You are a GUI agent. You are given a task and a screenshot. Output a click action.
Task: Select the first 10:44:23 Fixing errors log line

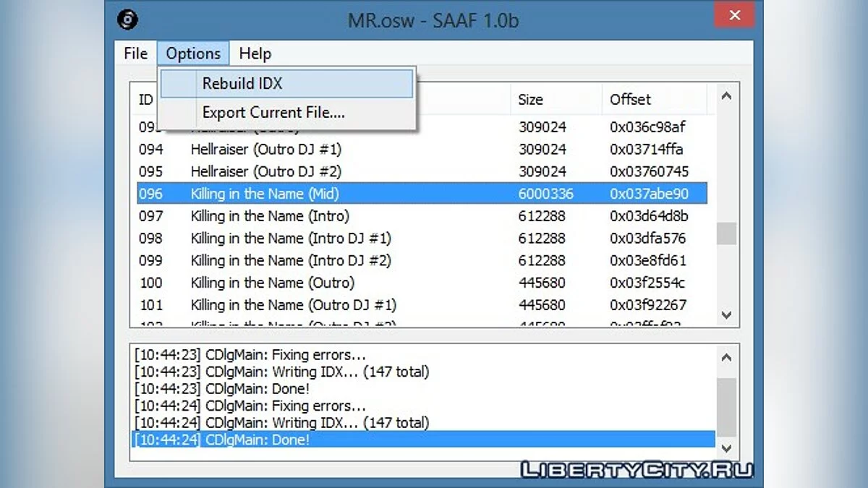[x=250, y=355]
